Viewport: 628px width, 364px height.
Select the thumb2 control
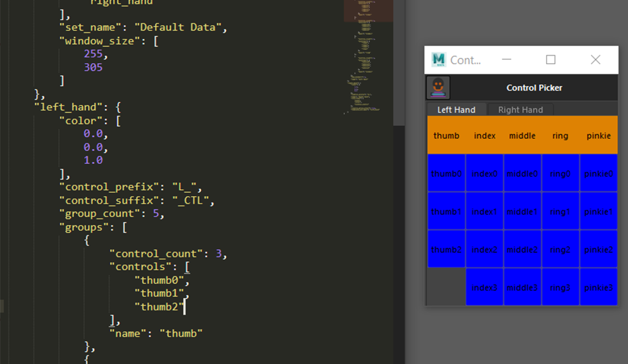coord(446,249)
